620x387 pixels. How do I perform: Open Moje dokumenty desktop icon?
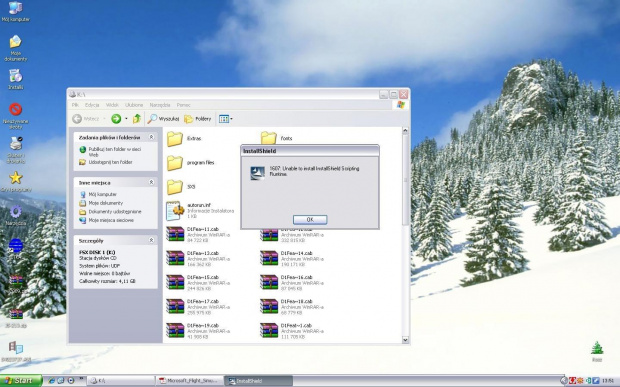click(x=15, y=49)
